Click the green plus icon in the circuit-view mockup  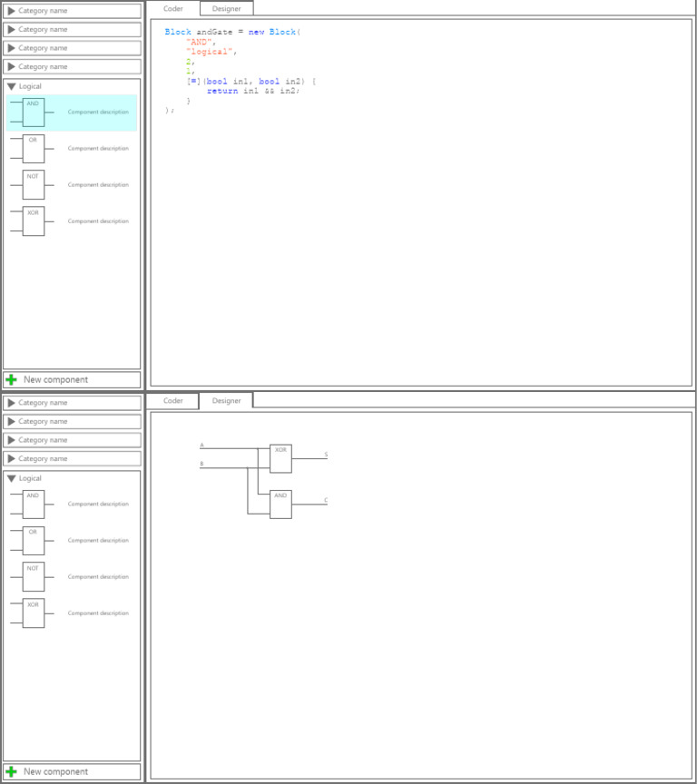pyautogui.click(x=11, y=772)
